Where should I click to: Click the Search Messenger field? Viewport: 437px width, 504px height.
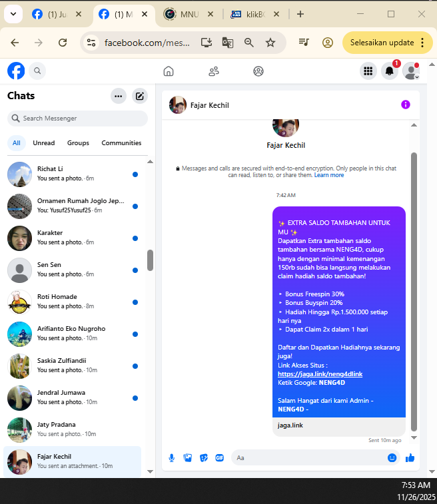pyautogui.click(x=77, y=119)
